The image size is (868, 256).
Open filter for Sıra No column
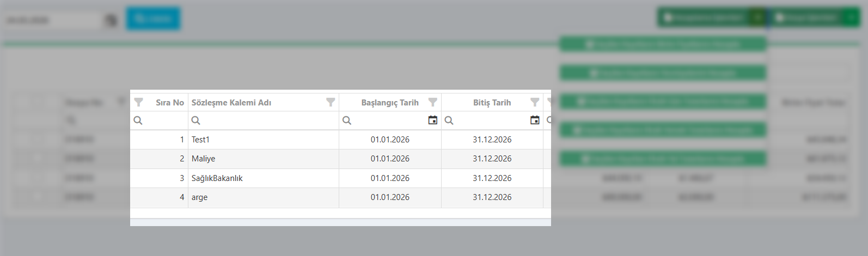[x=139, y=102]
